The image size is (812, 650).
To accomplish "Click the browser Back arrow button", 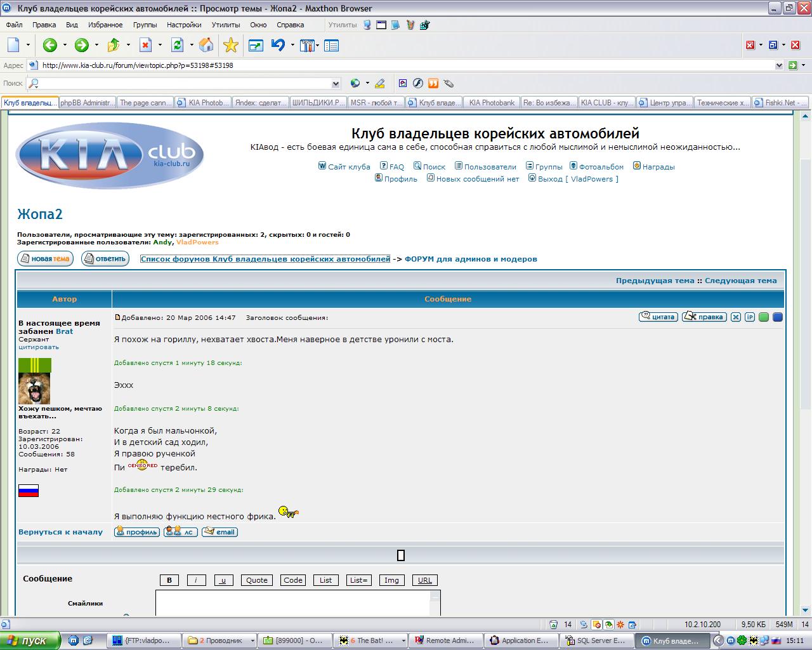I will point(50,45).
